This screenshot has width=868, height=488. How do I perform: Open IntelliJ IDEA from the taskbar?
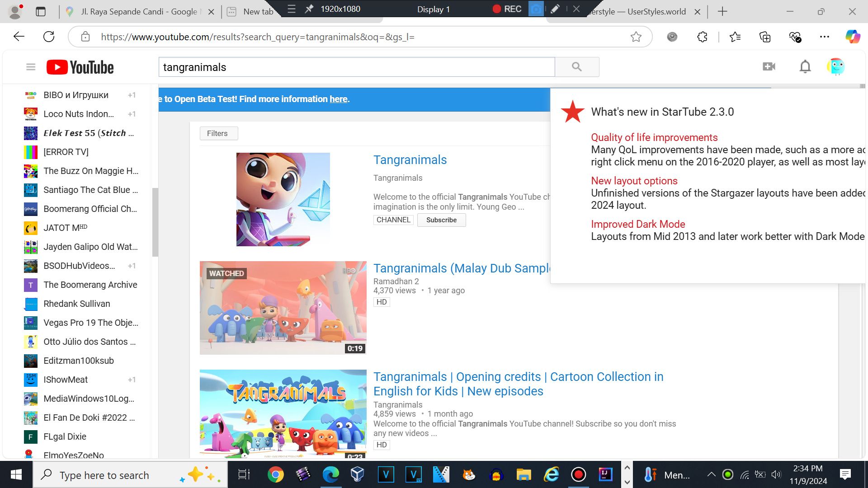coord(605,474)
